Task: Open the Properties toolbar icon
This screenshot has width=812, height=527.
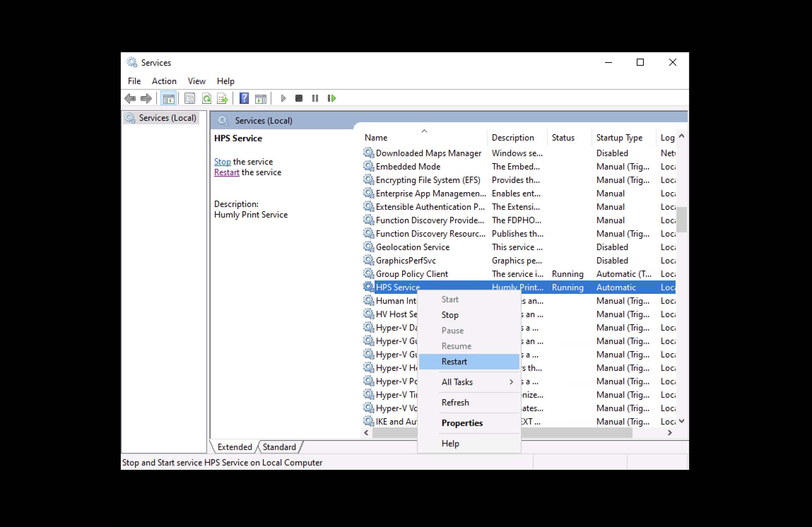Action: click(x=190, y=98)
